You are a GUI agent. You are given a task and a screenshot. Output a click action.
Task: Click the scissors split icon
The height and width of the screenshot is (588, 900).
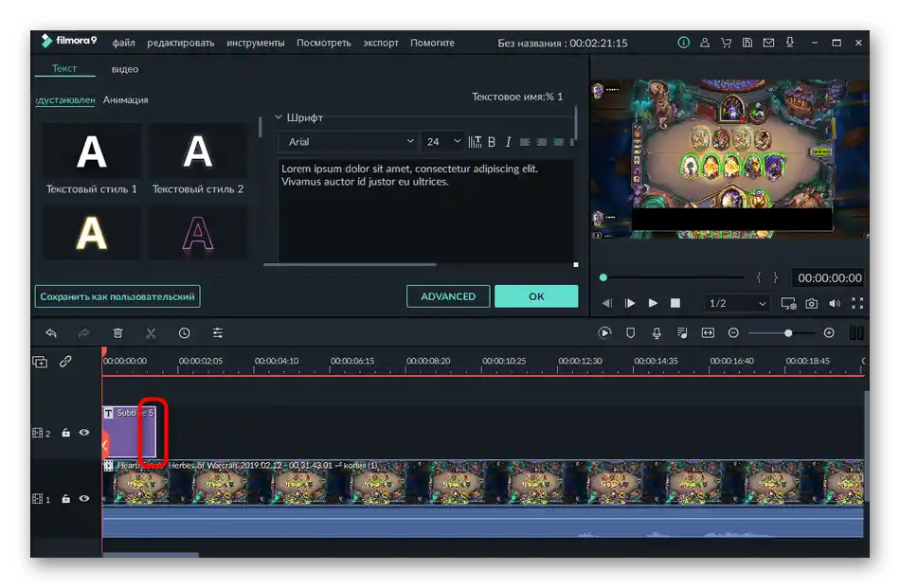[x=151, y=333]
